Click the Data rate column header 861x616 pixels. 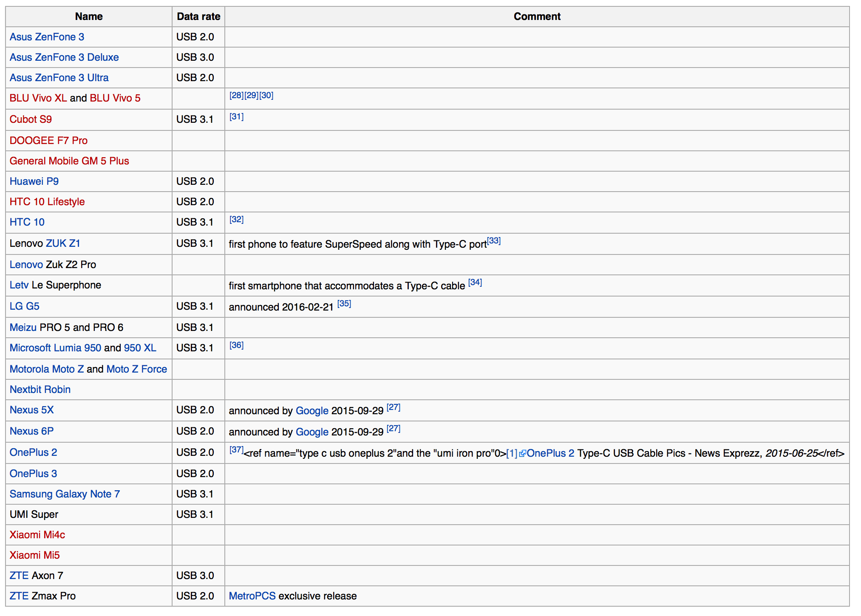[198, 17]
